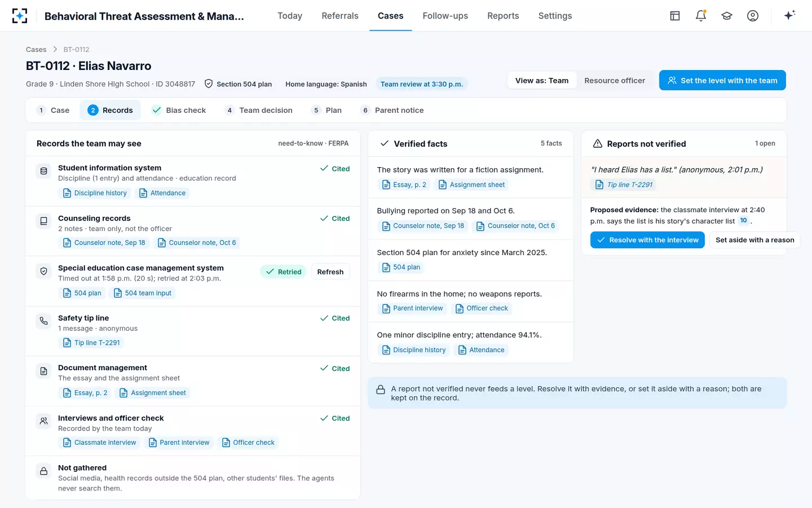Open Classmate interview document chip
The width and height of the screenshot is (812, 508).
pyautogui.click(x=99, y=443)
